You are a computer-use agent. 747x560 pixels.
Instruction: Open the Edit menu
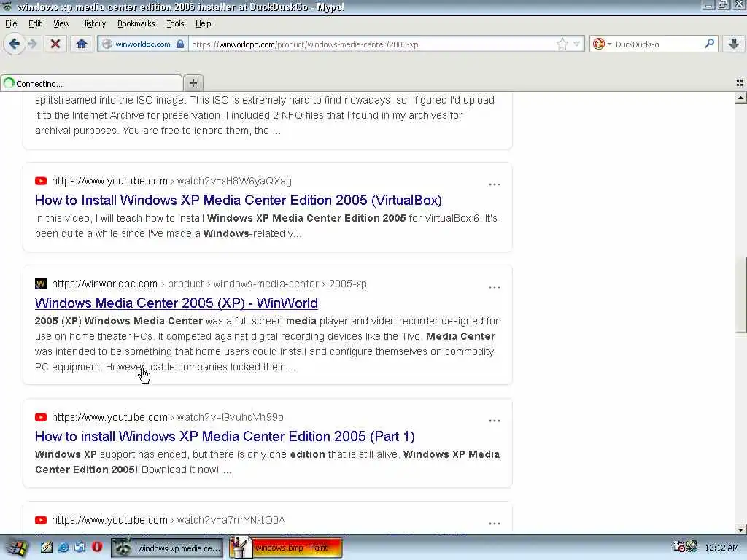(x=35, y=23)
